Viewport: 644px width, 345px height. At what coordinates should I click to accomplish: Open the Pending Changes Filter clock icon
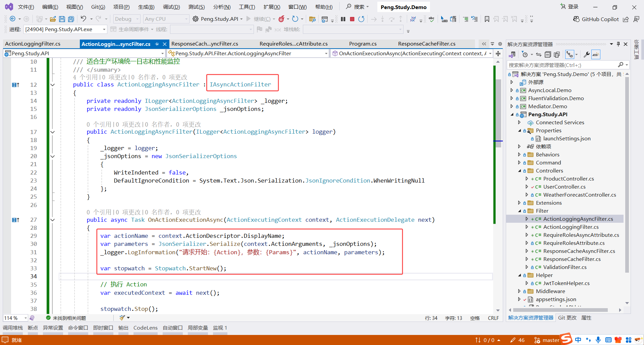click(525, 54)
